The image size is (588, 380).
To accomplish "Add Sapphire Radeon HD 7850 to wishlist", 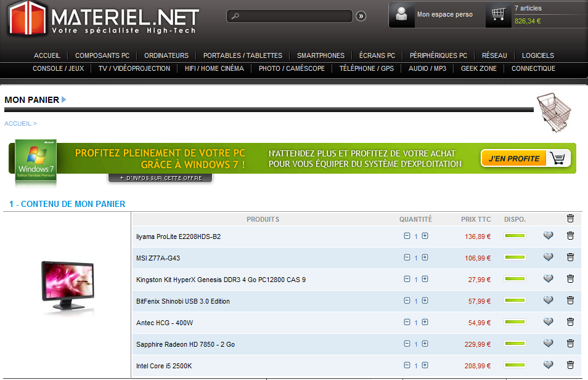I will (548, 344).
